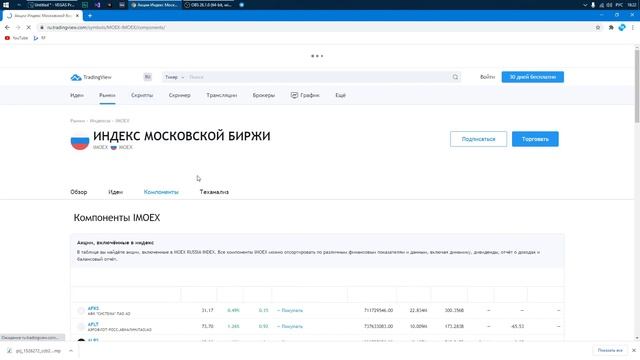Image resolution: width=640 pixels, height=360 pixels.
Task: Open language selector flag icon
Action: [x=147, y=77]
